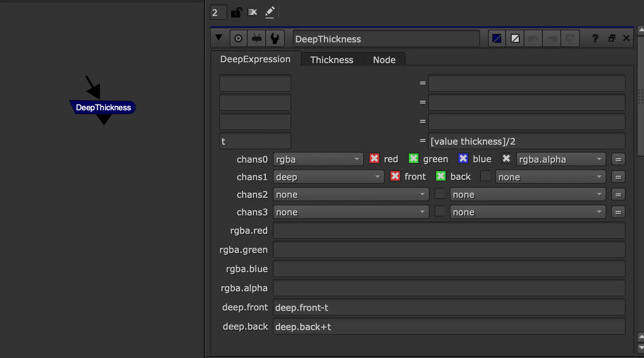The image size is (644, 358).
Task: Click the rgba.blue expression field
Action: point(449,269)
